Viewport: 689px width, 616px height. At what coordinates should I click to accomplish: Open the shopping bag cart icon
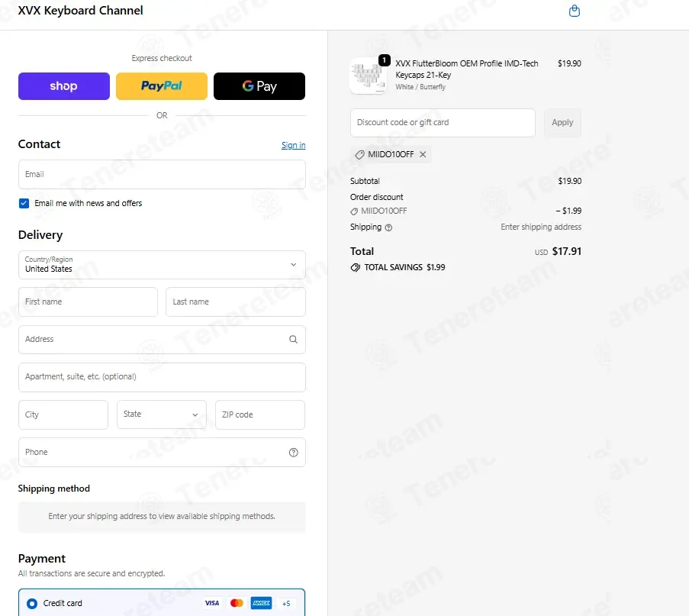(574, 11)
